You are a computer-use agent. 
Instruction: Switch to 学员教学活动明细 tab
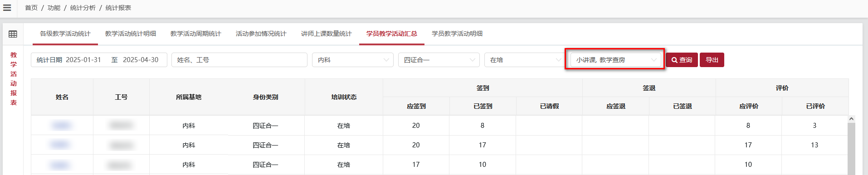click(x=457, y=34)
